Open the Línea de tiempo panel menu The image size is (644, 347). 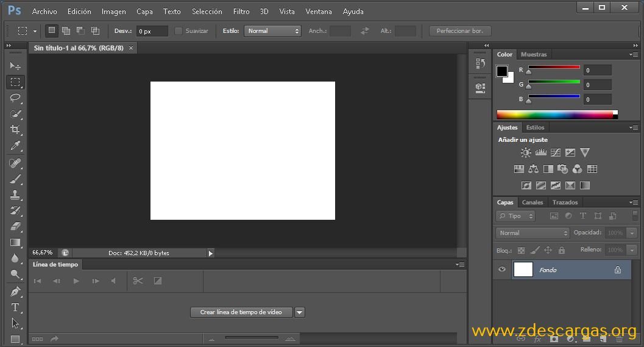[461, 265]
